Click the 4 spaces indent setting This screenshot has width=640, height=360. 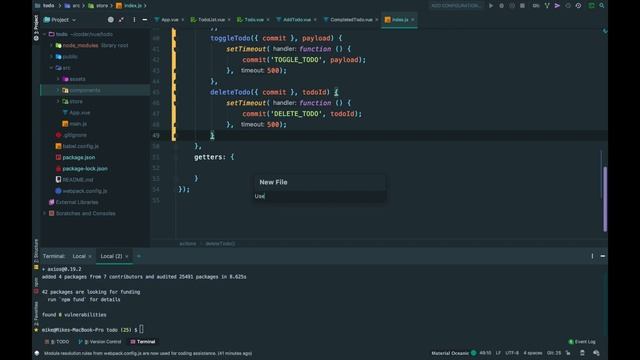click(533, 353)
